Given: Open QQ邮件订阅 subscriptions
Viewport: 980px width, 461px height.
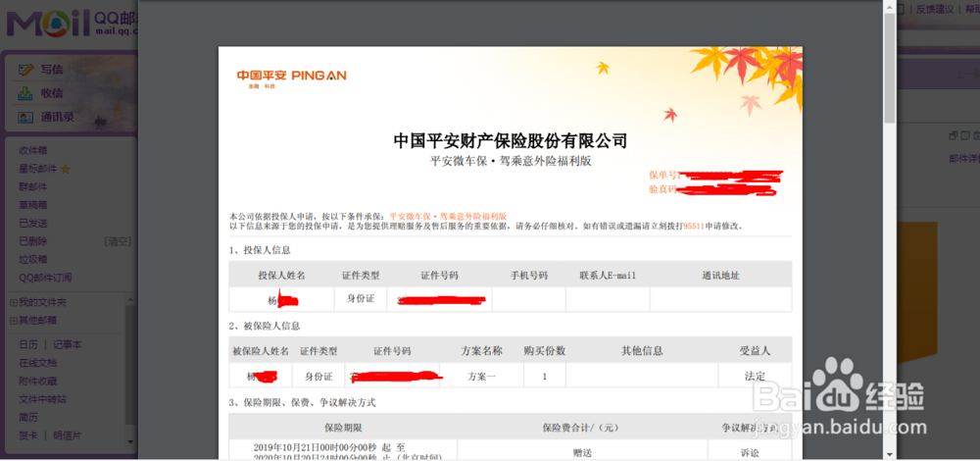Looking at the screenshot, I should tap(45, 278).
